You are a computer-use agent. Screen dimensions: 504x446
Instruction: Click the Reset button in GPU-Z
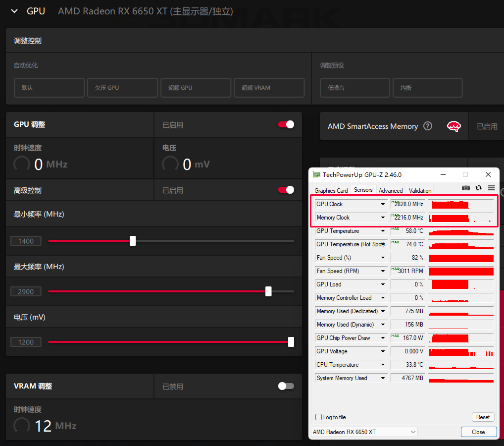[x=483, y=417]
